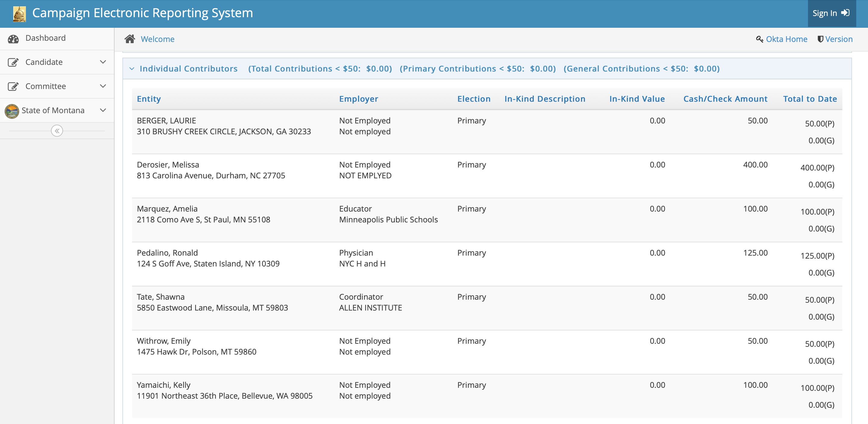Open the Okta Home link
Screen dimensions: 868x424
(x=786, y=40)
